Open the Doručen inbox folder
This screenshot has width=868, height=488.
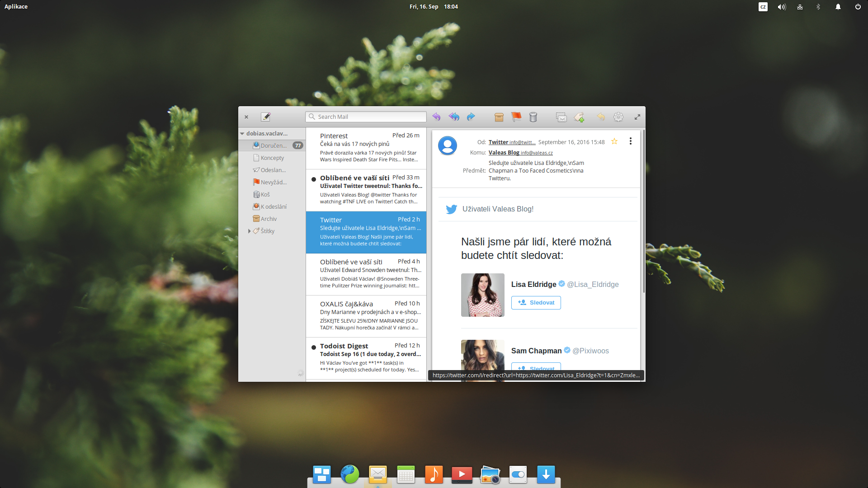pos(272,145)
